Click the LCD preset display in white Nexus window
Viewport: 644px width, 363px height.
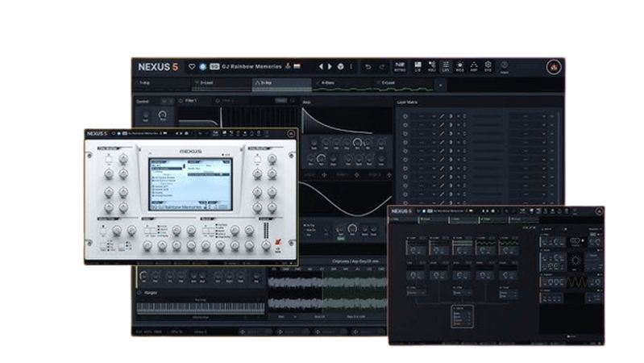pyautogui.click(x=190, y=184)
